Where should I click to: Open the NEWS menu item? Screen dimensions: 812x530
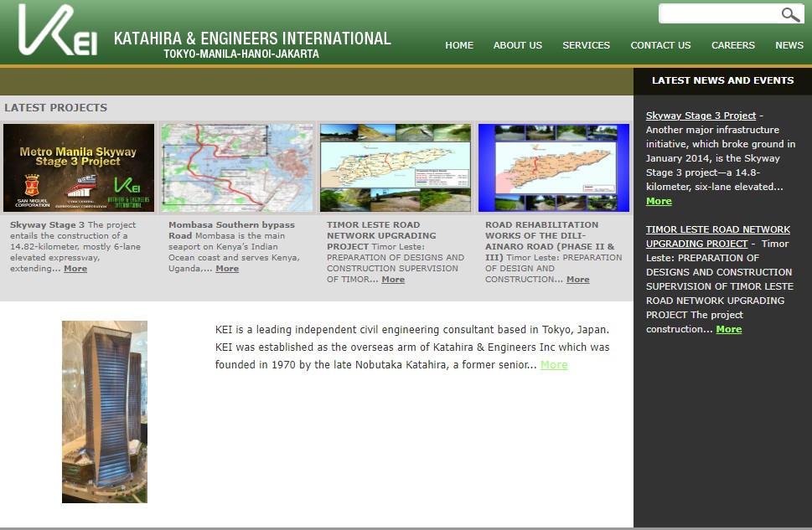tap(789, 45)
